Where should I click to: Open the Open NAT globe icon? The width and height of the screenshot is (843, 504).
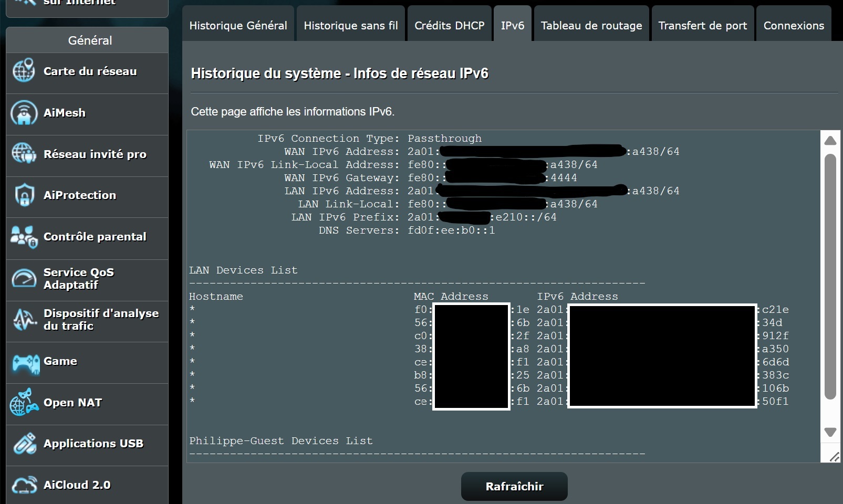click(24, 403)
